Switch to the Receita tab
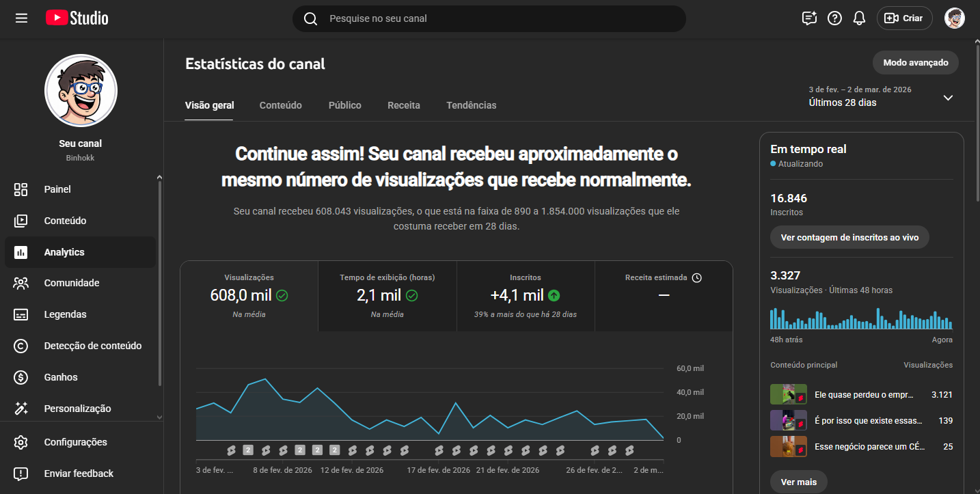Viewport: 980px width, 494px height. click(x=404, y=105)
